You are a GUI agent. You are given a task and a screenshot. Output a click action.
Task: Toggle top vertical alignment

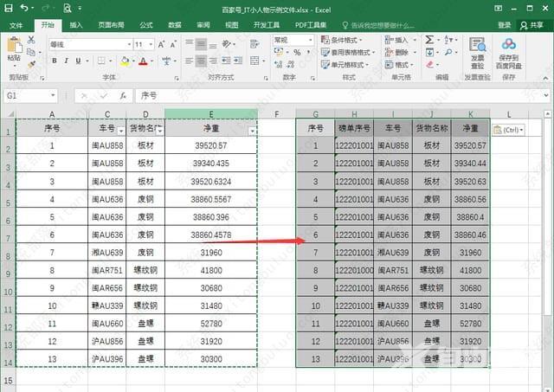[x=190, y=43]
